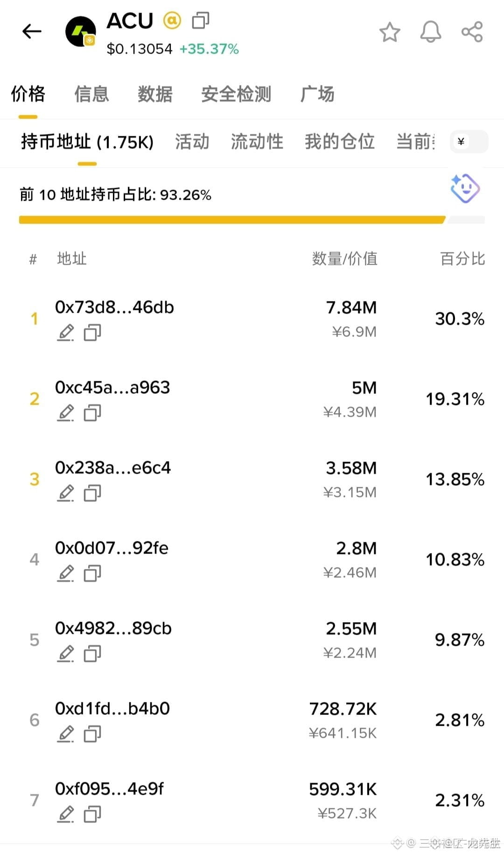
Task: Copy ACU contract address icon next to name
Action: point(201,21)
